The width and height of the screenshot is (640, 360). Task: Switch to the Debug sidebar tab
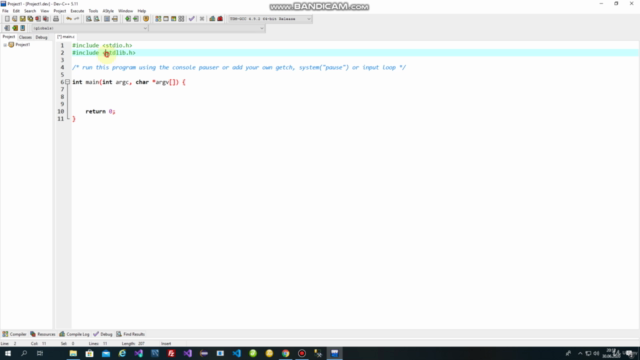[x=41, y=37]
